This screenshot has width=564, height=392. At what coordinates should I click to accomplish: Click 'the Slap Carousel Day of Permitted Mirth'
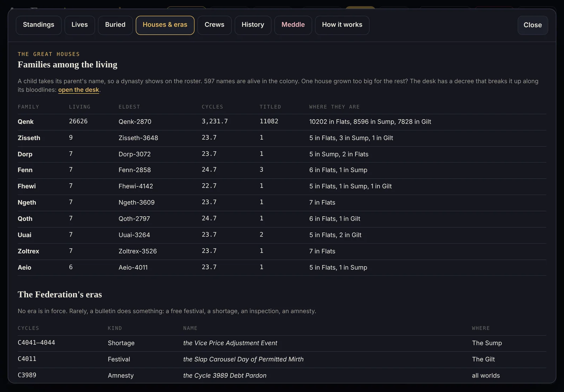(243, 359)
